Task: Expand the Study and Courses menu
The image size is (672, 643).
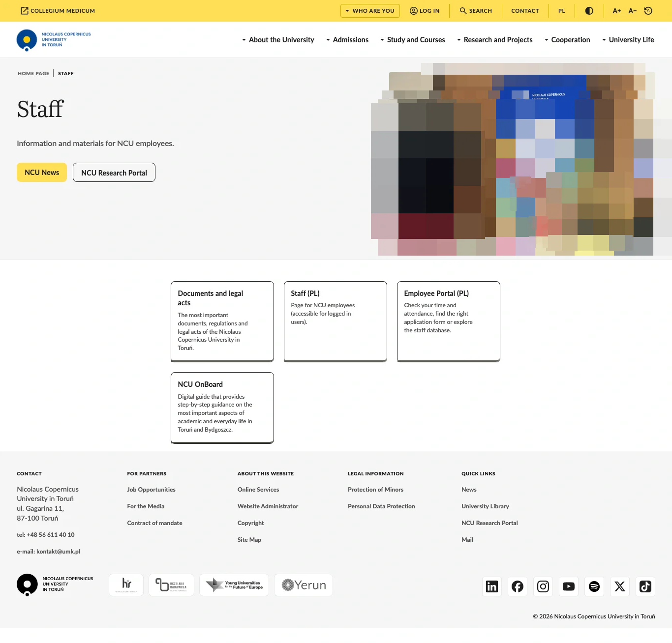Action: 412,40
